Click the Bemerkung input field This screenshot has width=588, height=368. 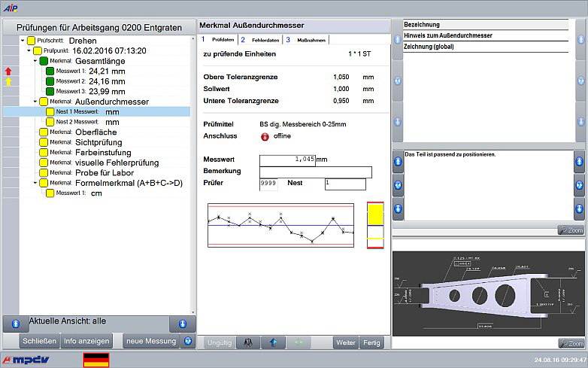(x=316, y=172)
